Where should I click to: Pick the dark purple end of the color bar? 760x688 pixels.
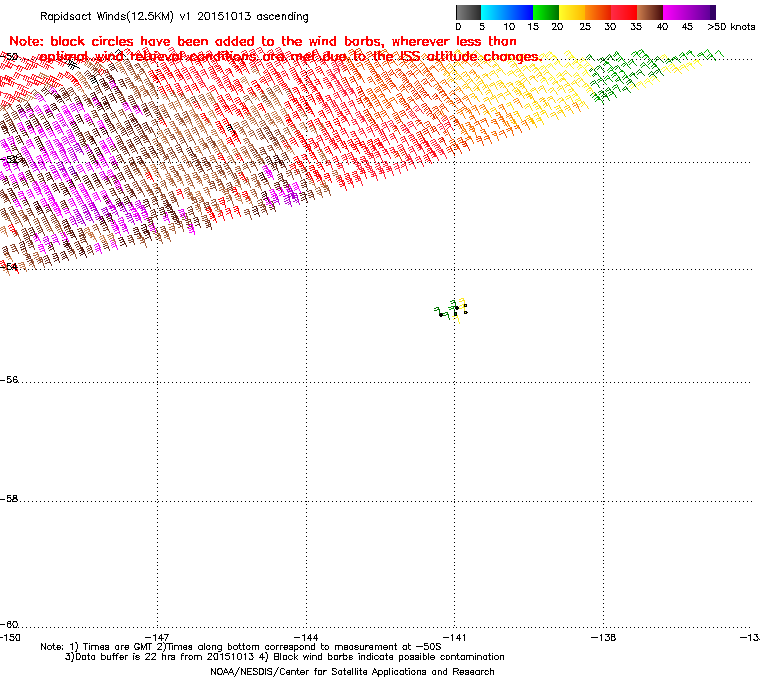click(711, 12)
